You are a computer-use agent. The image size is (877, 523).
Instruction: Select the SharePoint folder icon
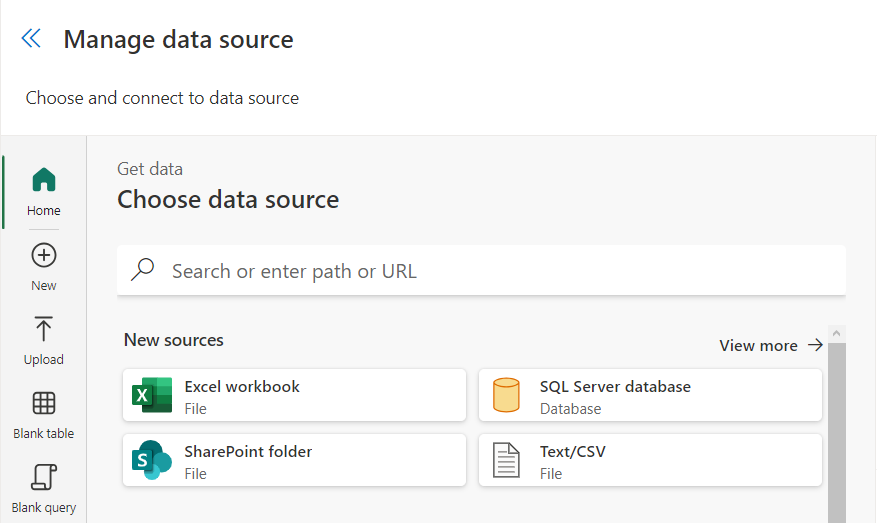click(152, 460)
